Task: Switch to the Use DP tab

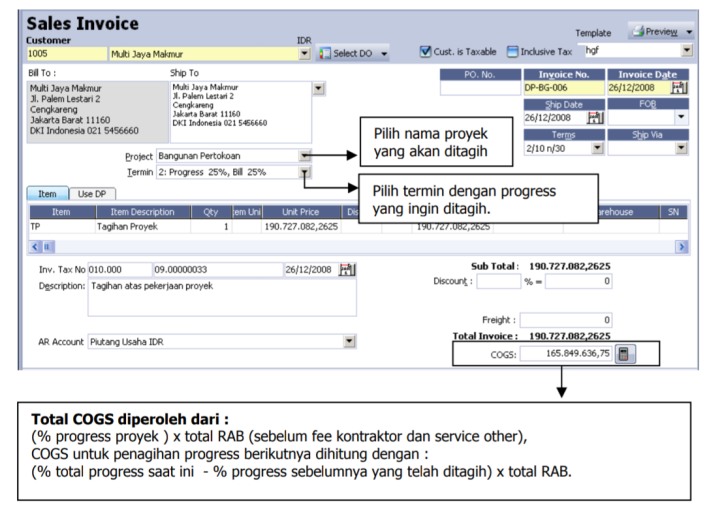Action: click(92, 194)
